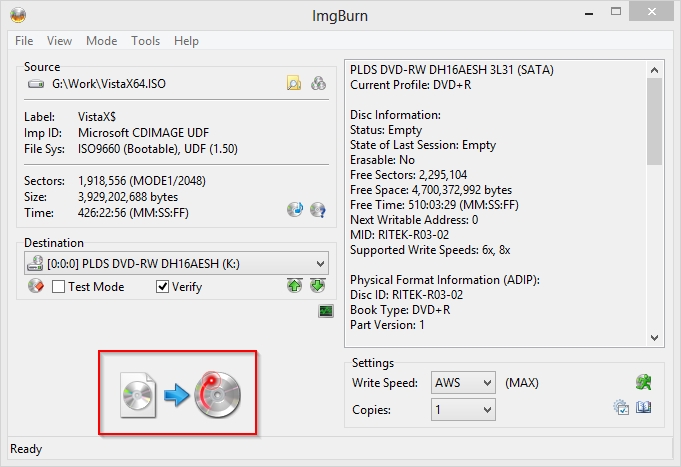Open the Tools menu

pyautogui.click(x=145, y=41)
